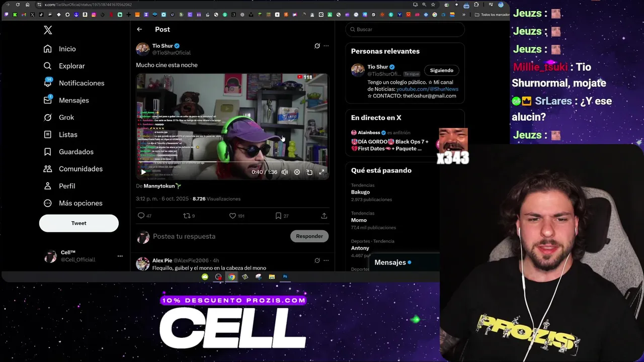Open Antony sports trend
The image size is (644, 362).
[x=360, y=248]
